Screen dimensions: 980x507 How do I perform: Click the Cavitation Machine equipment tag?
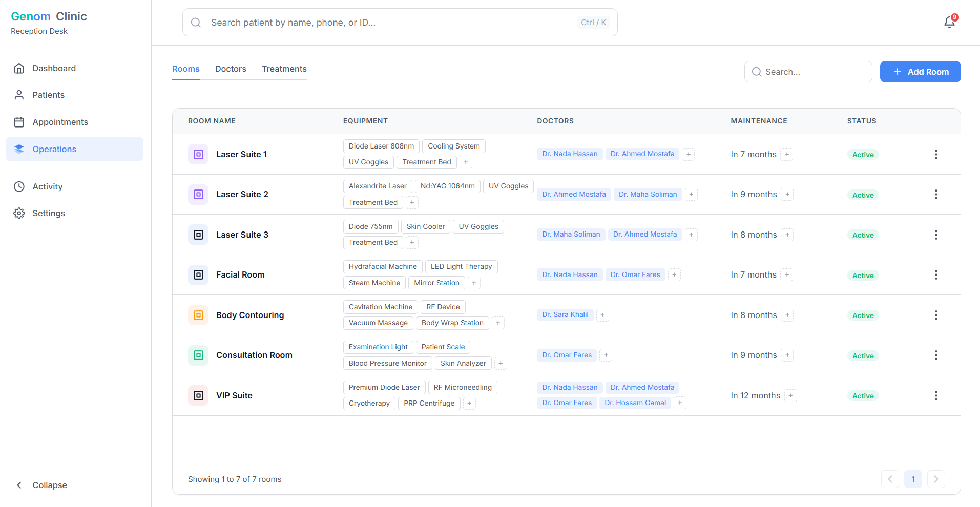coord(381,307)
